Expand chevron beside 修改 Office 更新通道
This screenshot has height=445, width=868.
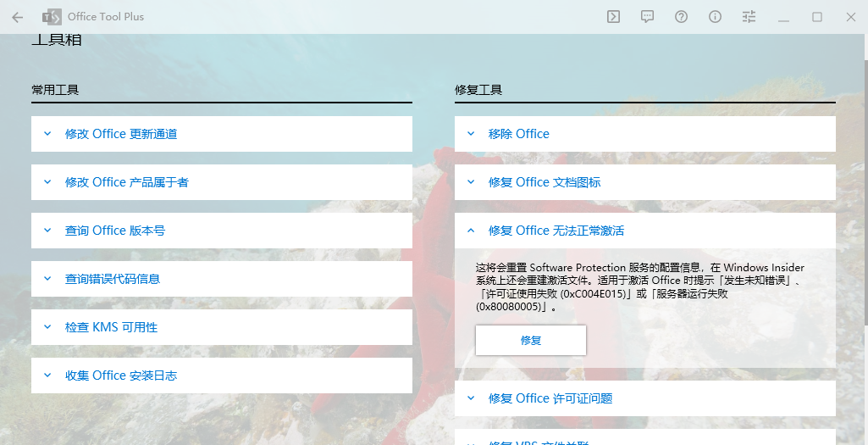pyautogui.click(x=47, y=134)
